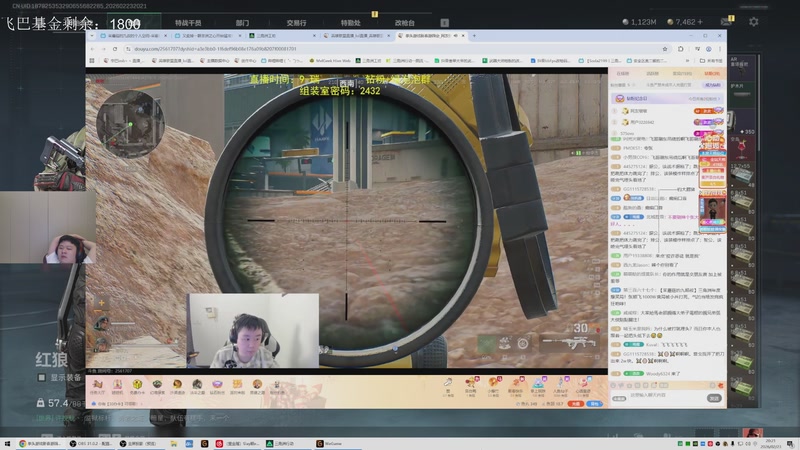Select the 特战干员 game menu tab

tap(188, 22)
